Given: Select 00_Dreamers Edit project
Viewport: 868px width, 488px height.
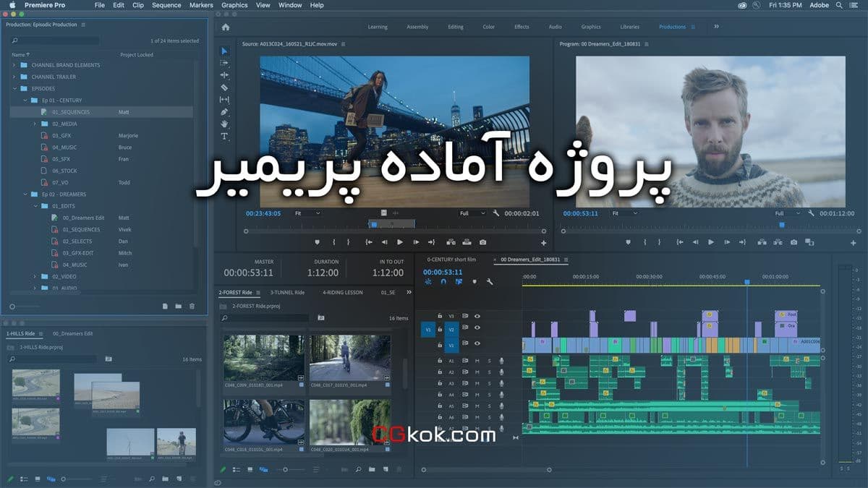Looking at the screenshot, I should tap(83, 218).
